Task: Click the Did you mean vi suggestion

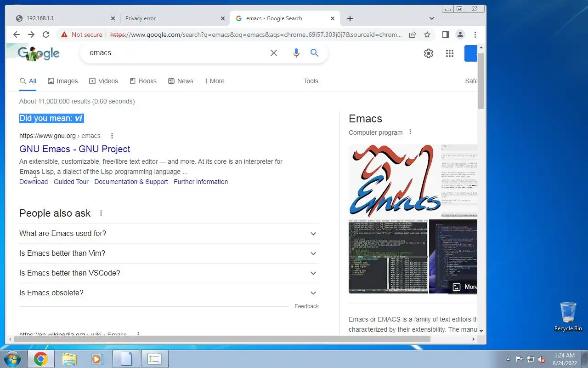Action: (79, 118)
